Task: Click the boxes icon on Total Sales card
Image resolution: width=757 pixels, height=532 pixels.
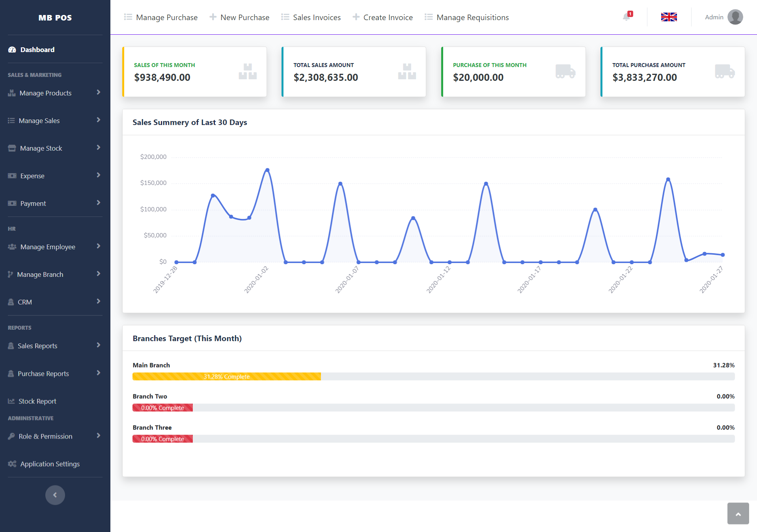Action: [406, 71]
